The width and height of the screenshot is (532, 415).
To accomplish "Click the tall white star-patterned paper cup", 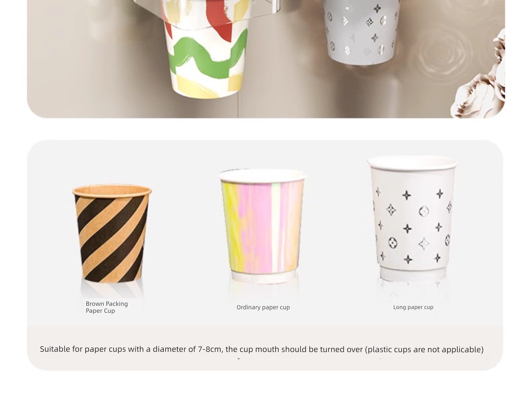I will (x=412, y=218).
